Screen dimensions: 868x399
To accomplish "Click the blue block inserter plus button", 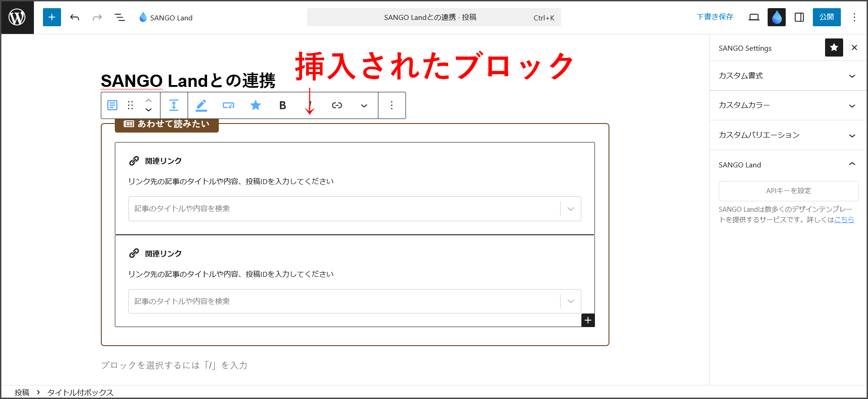I will (52, 17).
